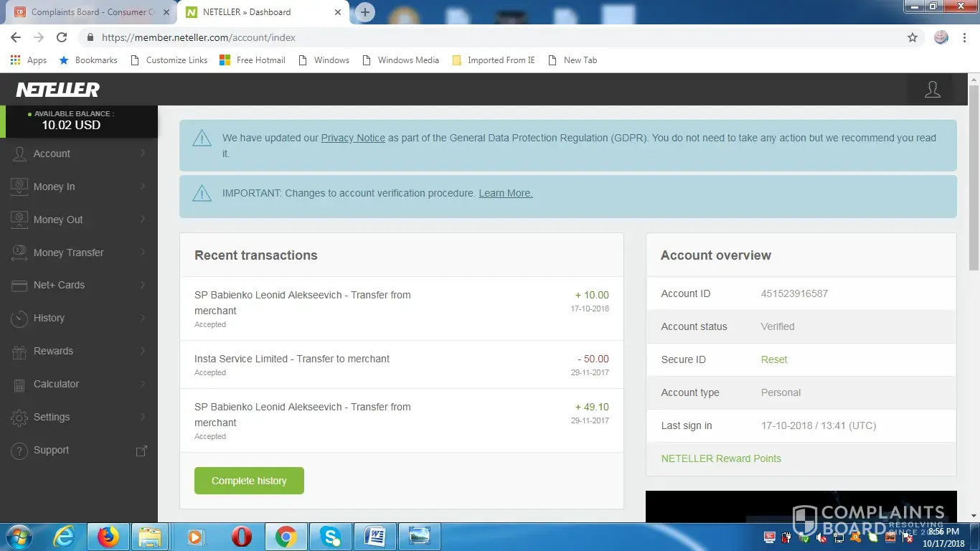980x551 pixels.
Task: Open the Privacy Notice link
Action: click(x=353, y=138)
